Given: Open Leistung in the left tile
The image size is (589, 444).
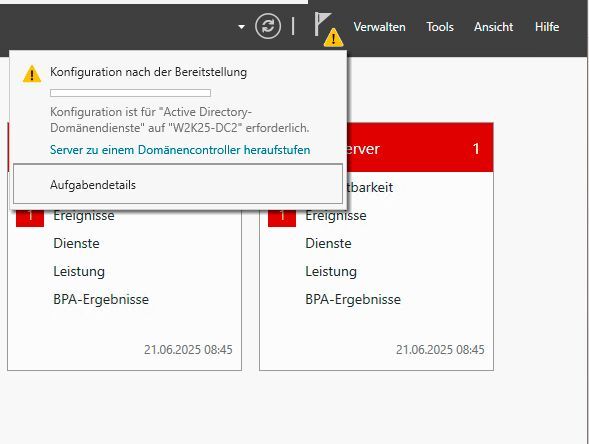Looking at the screenshot, I should 79,271.
